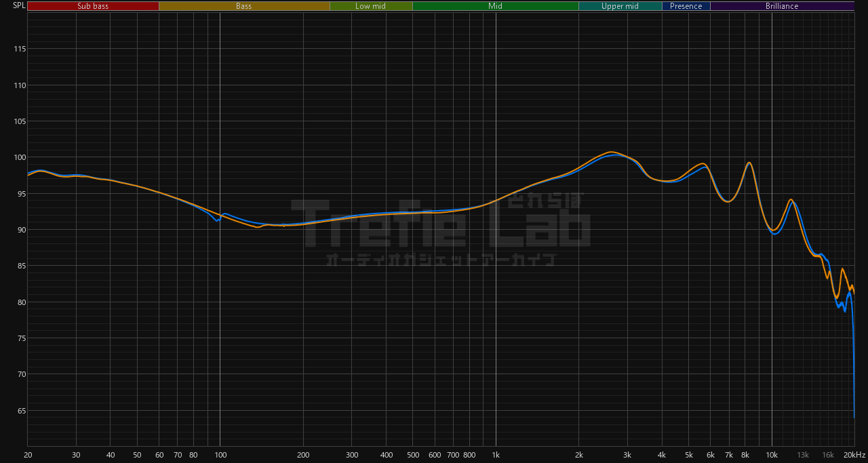Select the Presence band header
The image size is (868, 463).
pyautogui.click(x=686, y=6)
